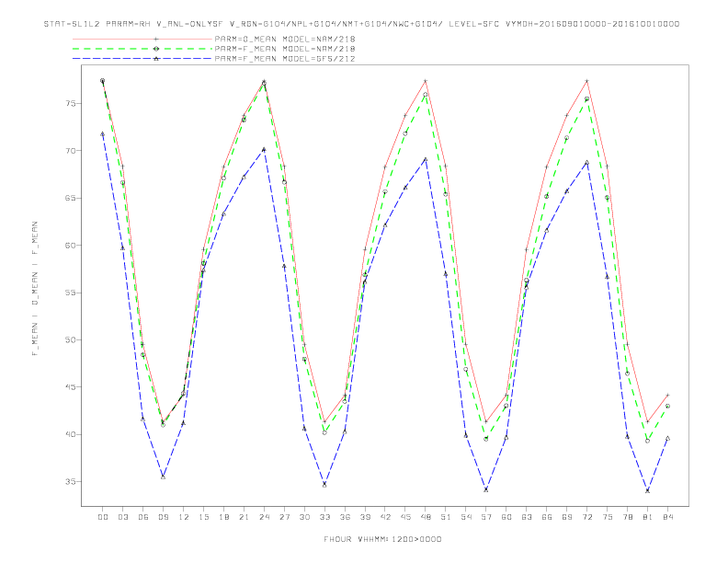This screenshot has height=563, width=728.
Task: Click forecast hour 36 on x-axis
Action: pyautogui.click(x=345, y=517)
